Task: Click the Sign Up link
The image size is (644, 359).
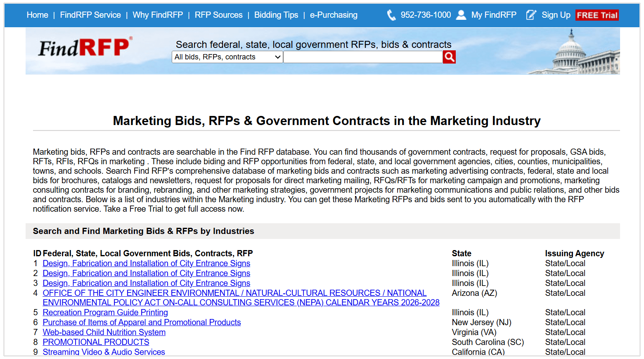Action: pyautogui.click(x=556, y=15)
